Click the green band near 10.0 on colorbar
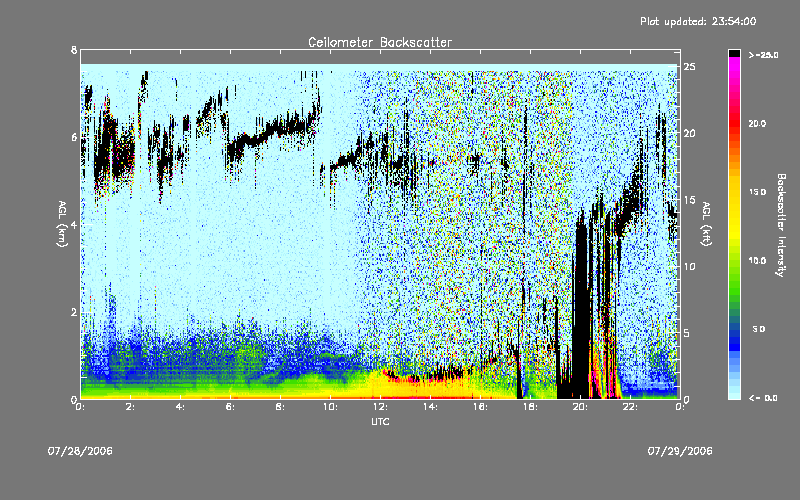Viewport: 800px width, 500px height. tap(734, 261)
